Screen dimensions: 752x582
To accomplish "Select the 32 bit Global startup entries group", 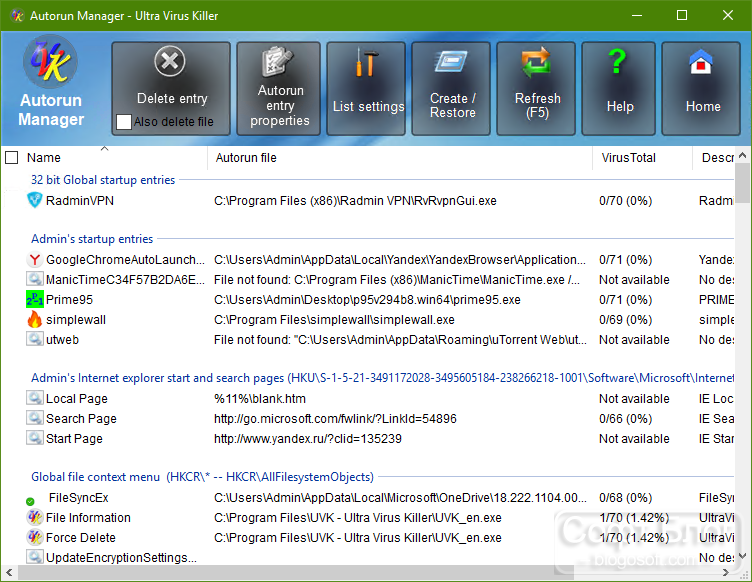I will point(103,180).
